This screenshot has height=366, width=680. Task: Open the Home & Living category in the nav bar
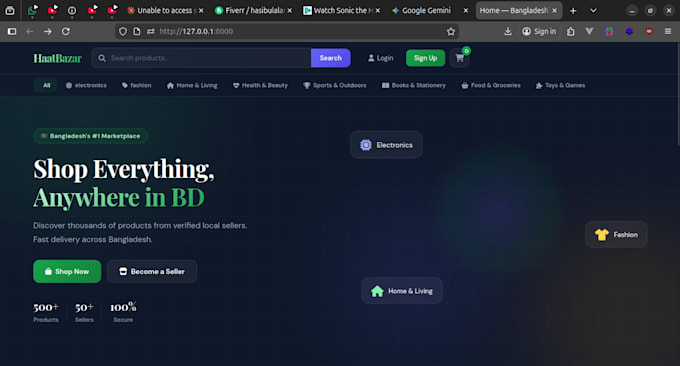point(192,85)
